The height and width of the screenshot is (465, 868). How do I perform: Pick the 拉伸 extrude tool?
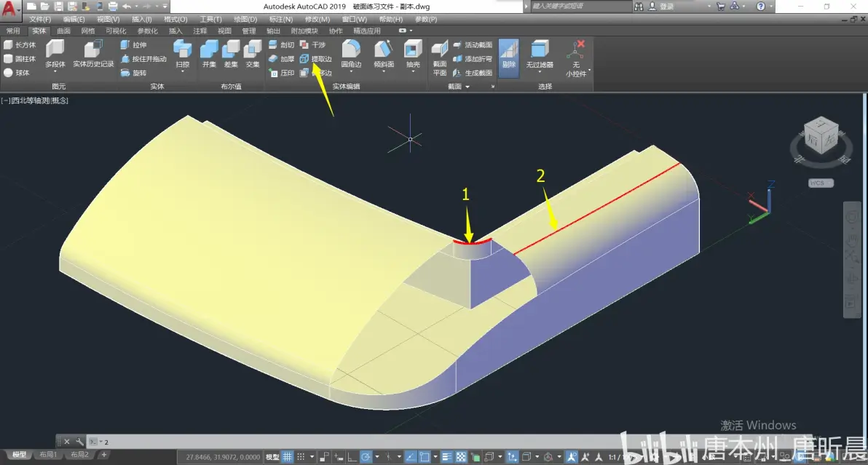[133, 45]
